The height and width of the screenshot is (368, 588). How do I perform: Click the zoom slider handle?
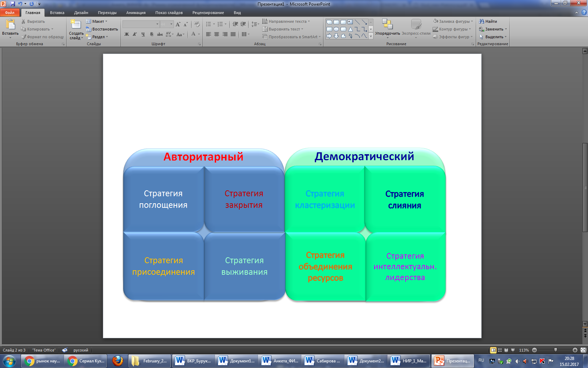pos(555,350)
